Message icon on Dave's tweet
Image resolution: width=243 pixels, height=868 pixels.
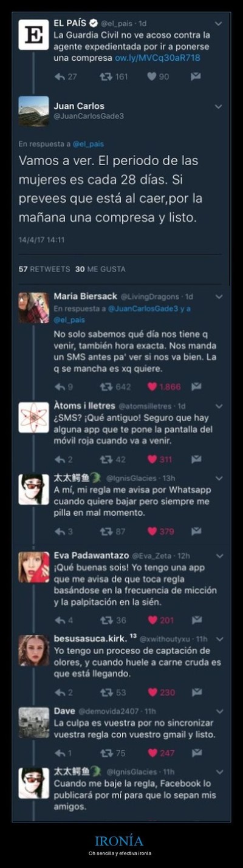[196, 753]
